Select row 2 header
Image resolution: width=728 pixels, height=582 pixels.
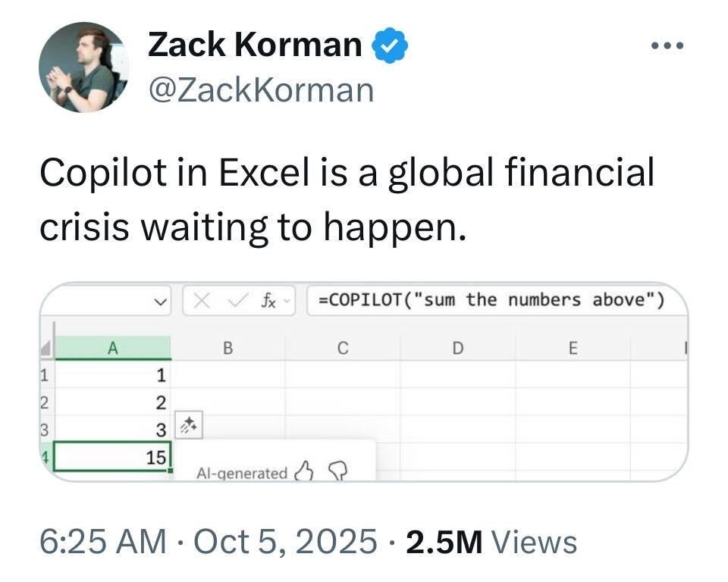point(45,402)
